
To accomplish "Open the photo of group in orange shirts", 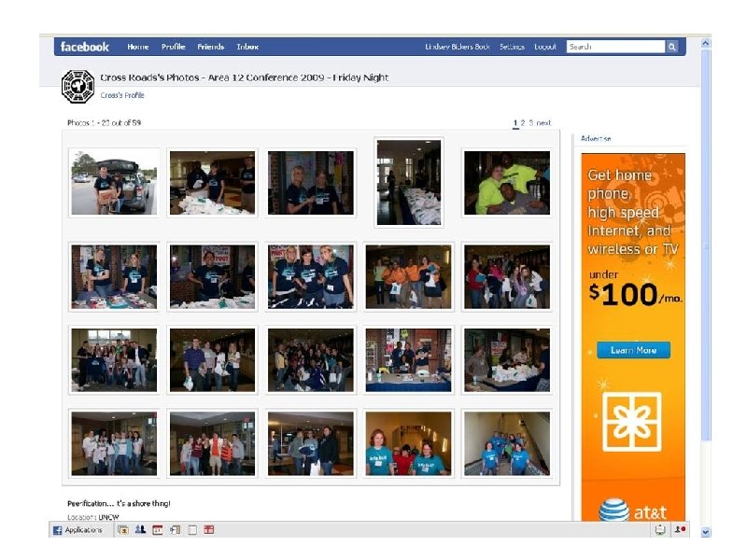I will 408,276.
